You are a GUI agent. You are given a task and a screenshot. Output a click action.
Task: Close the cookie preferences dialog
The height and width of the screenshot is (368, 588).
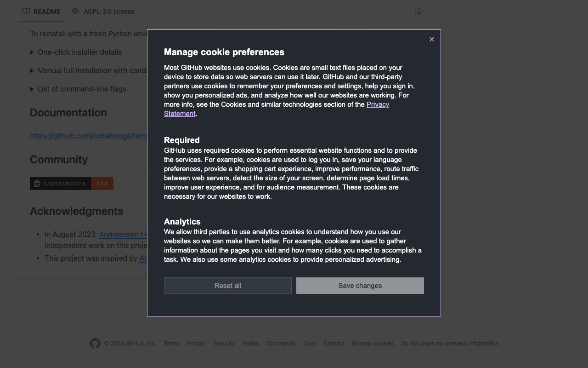(x=431, y=39)
